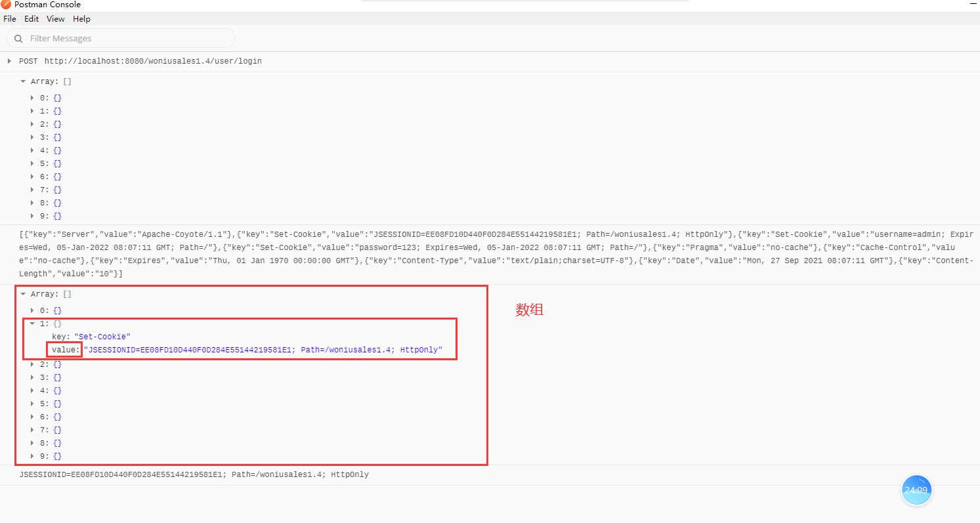Viewport: 980px width, 523px height.
Task: Expand item 2 of the Array after JSON text
Action: click(x=32, y=364)
